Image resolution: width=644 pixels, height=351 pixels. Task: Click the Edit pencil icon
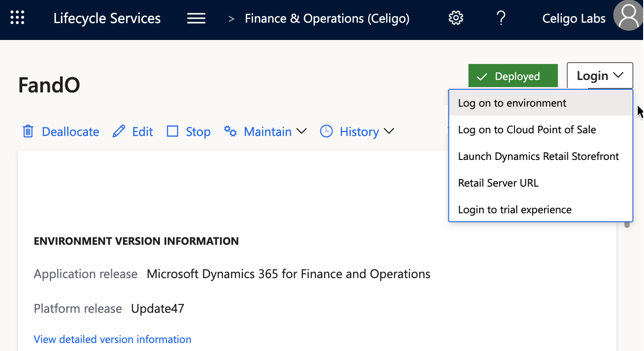tap(119, 132)
